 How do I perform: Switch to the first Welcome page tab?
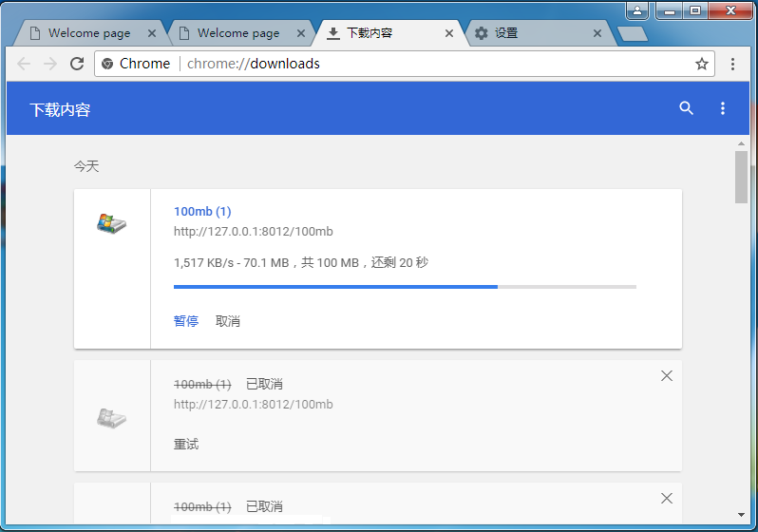[88, 33]
